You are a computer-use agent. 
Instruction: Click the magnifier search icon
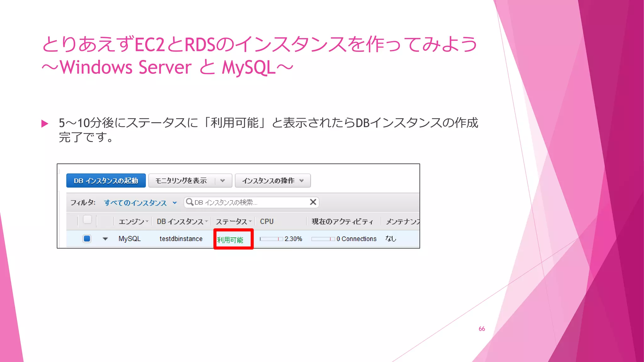[190, 202]
